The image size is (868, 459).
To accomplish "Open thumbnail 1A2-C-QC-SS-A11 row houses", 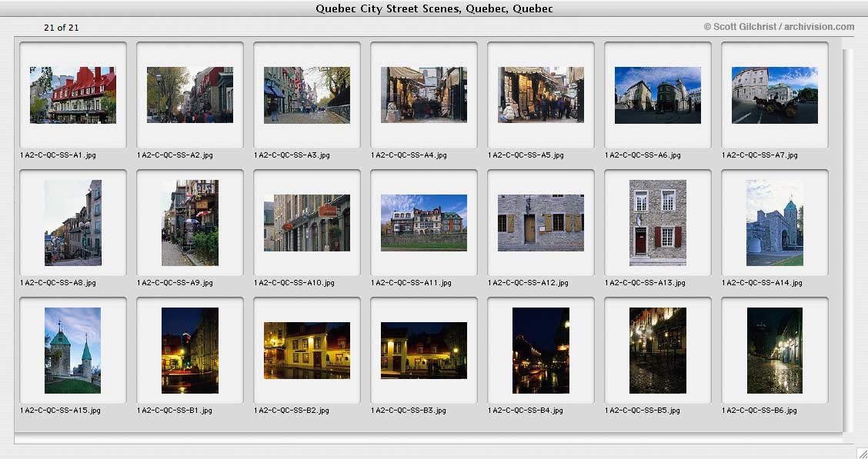I will 424,223.
